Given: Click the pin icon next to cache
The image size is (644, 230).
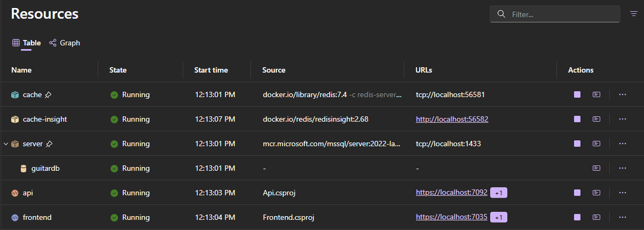Looking at the screenshot, I should tap(48, 94).
